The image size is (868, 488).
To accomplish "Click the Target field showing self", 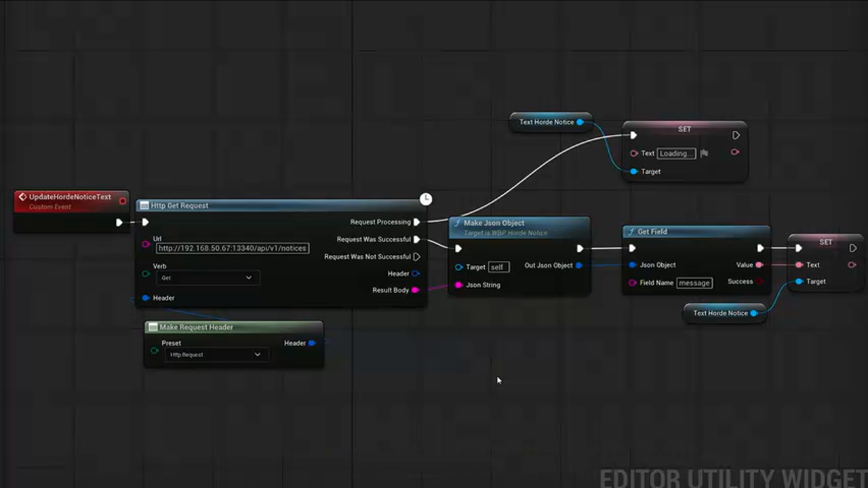I will click(x=497, y=266).
